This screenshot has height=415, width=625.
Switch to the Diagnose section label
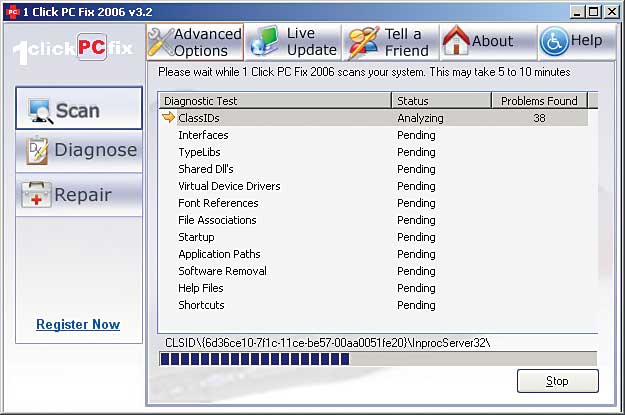[x=96, y=150]
